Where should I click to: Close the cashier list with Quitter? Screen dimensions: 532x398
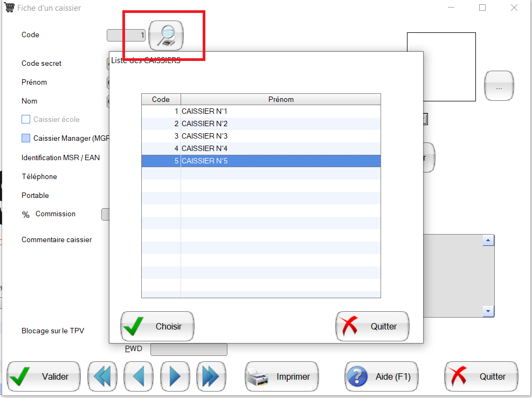tap(372, 326)
